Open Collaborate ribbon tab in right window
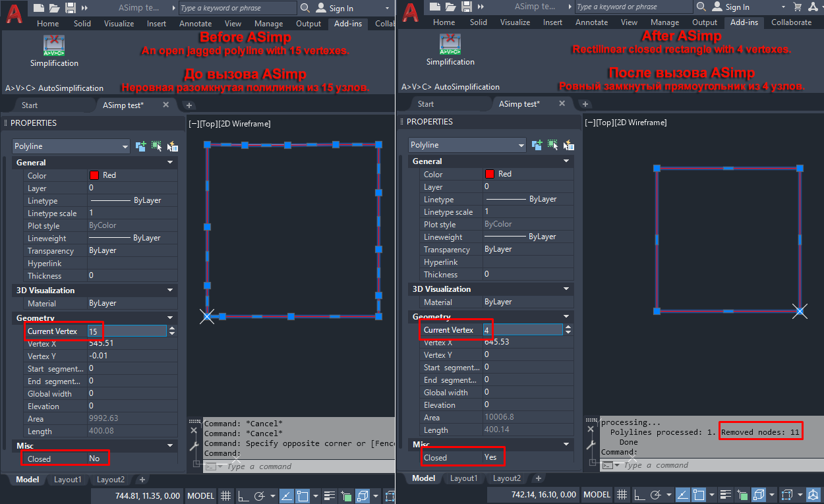Screen dimensions: 824x504 (791, 22)
